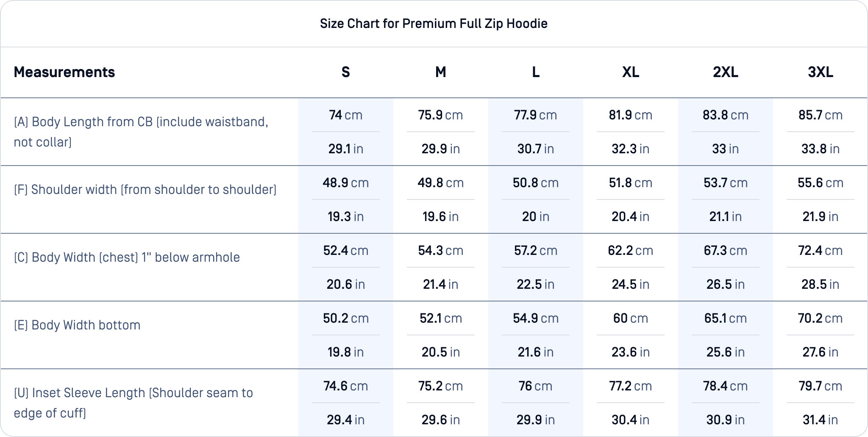Click the L size column header

(535, 72)
